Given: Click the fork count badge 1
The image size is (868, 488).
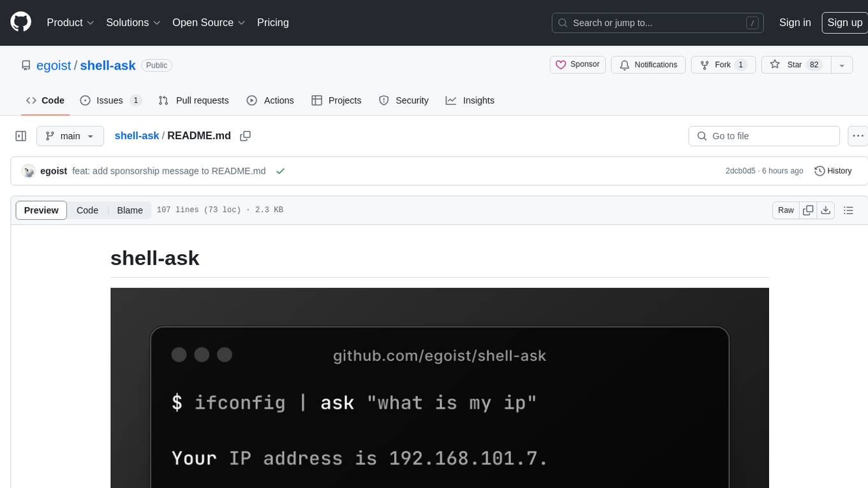Looking at the screenshot, I should 740,65.
